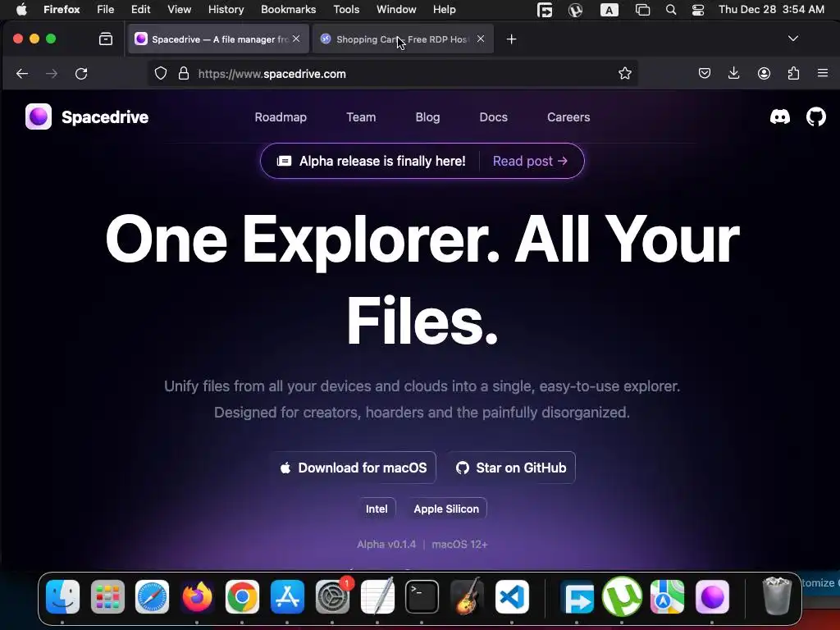Open Spotlight search in menu bar
840x630 pixels.
click(x=671, y=10)
